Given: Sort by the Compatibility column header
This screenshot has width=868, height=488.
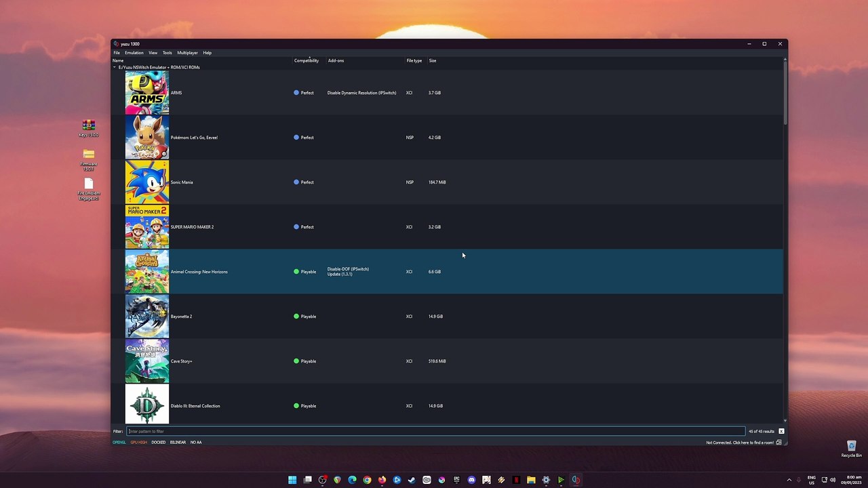Looking at the screenshot, I should [307, 61].
